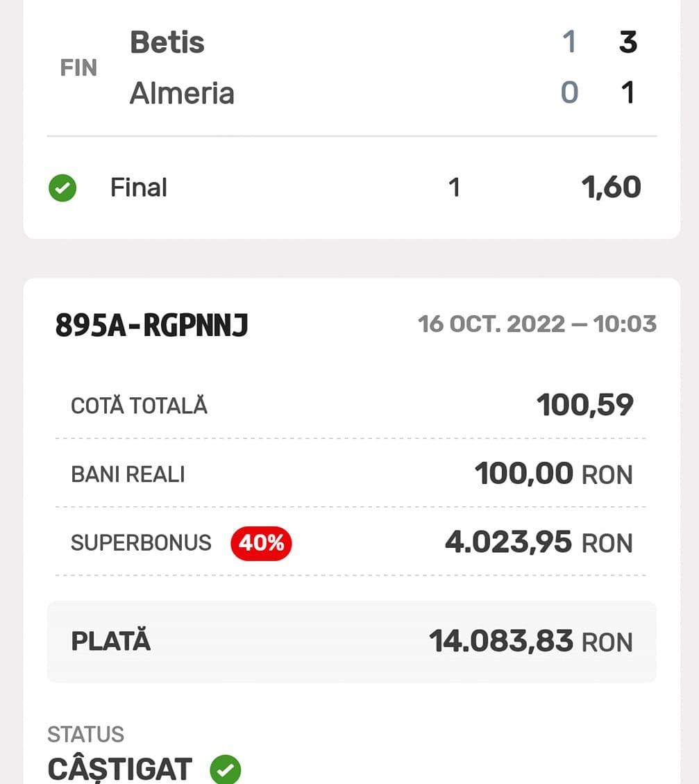Click total odds value 100,59
The image size is (699, 784).
pos(584,405)
